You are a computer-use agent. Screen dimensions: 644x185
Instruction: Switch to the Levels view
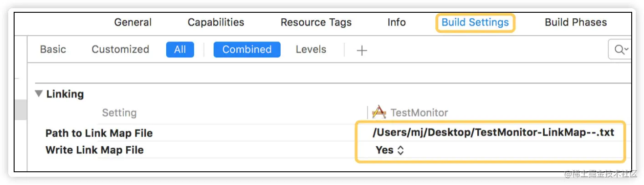pos(311,49)
